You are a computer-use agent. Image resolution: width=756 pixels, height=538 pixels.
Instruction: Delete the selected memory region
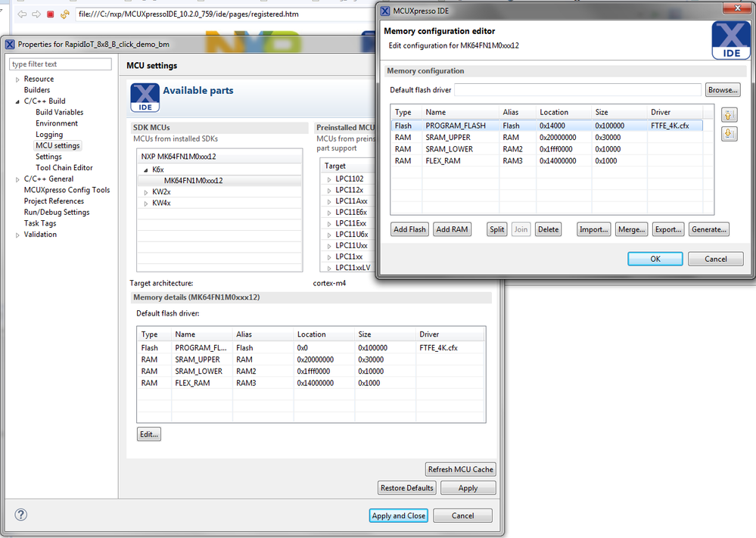point(548,229)
